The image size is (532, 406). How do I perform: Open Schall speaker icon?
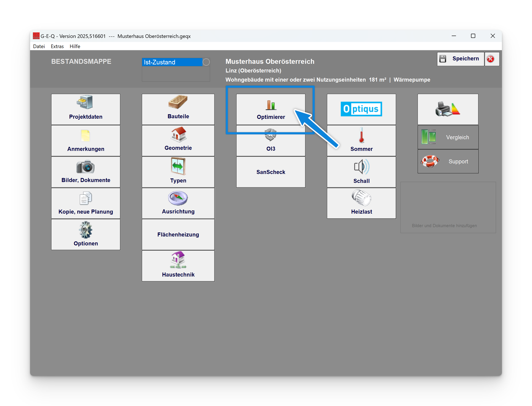(361, 167)
